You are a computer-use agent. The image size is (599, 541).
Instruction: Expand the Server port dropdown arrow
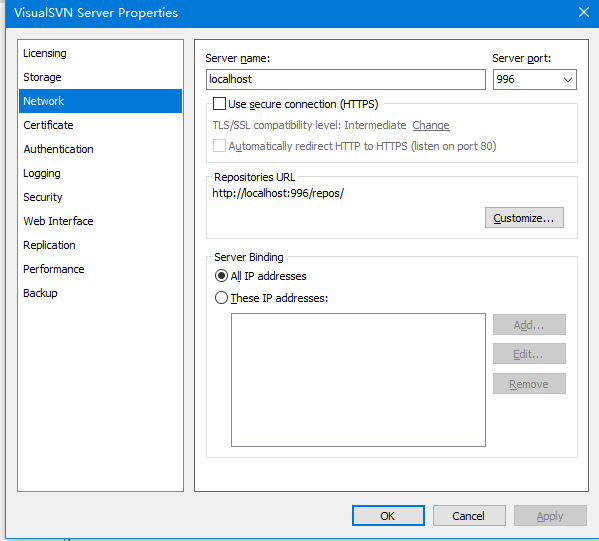tap(568, 80)
